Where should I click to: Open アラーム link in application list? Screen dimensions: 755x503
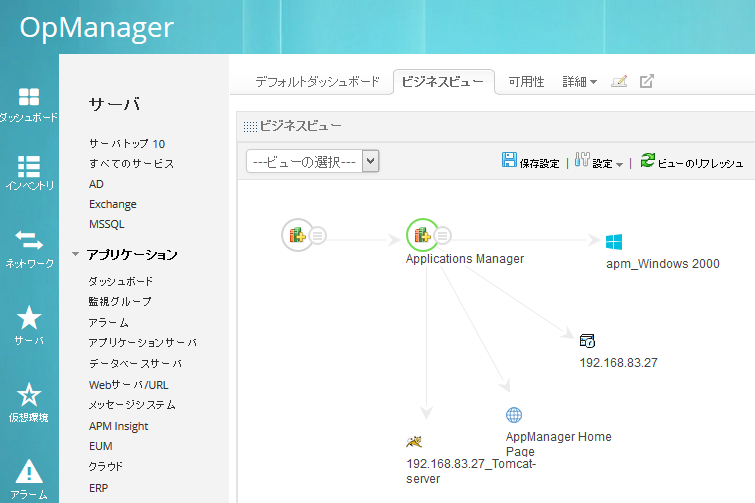109,322
